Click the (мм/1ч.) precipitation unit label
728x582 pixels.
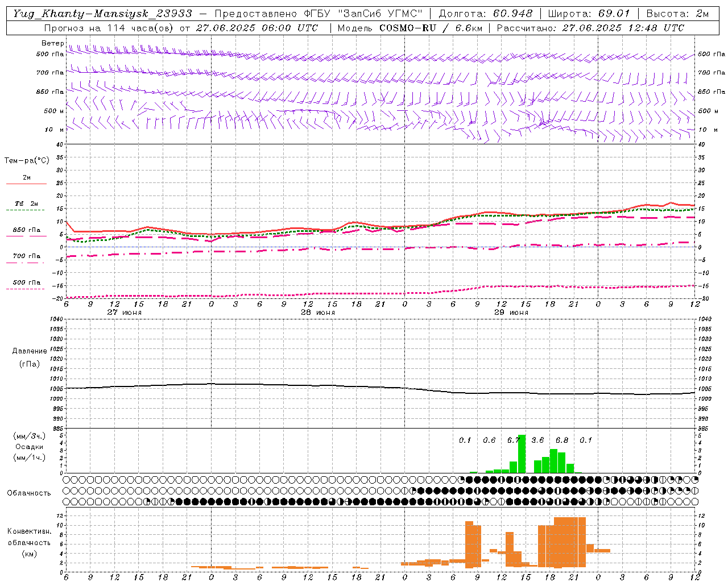pyautogui.click(x=29, y=457)
